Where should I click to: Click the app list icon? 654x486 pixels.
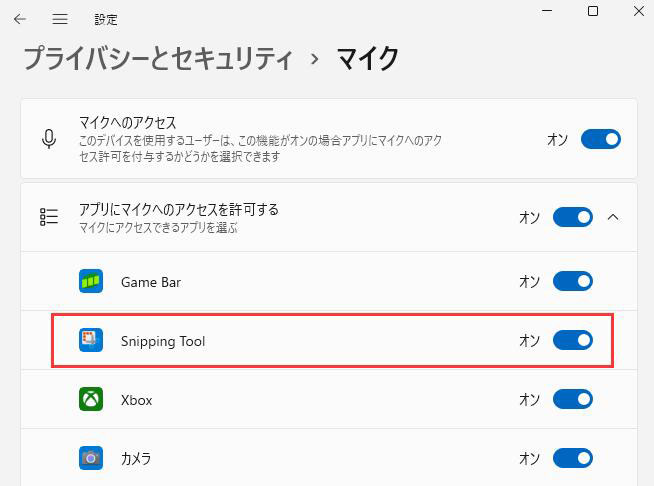[x=49, y=217]
